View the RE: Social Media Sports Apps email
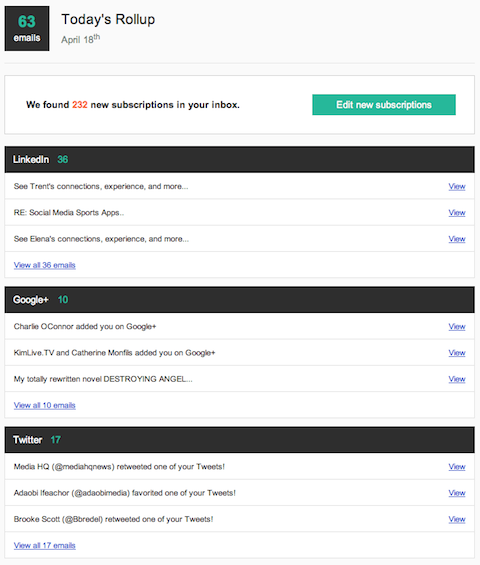This screenshot has height=565, width=480. click(x=457, y=213)
